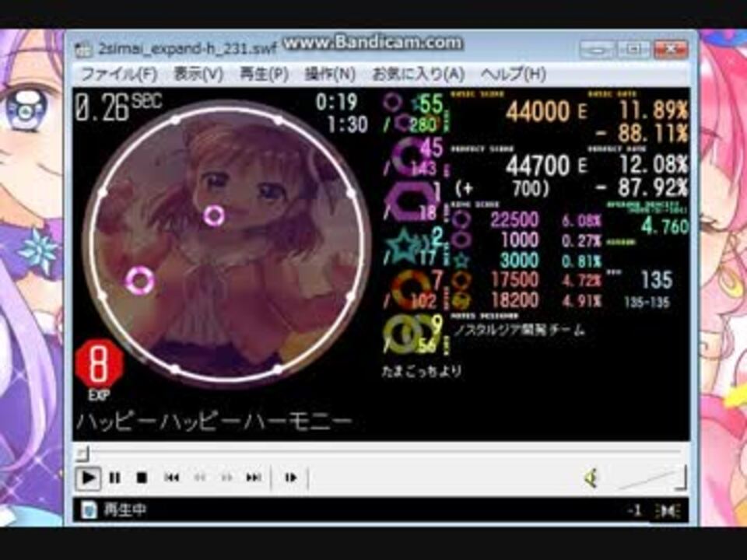
Task: Open the 操作(N) menu
Action: [x=330, y=74]
